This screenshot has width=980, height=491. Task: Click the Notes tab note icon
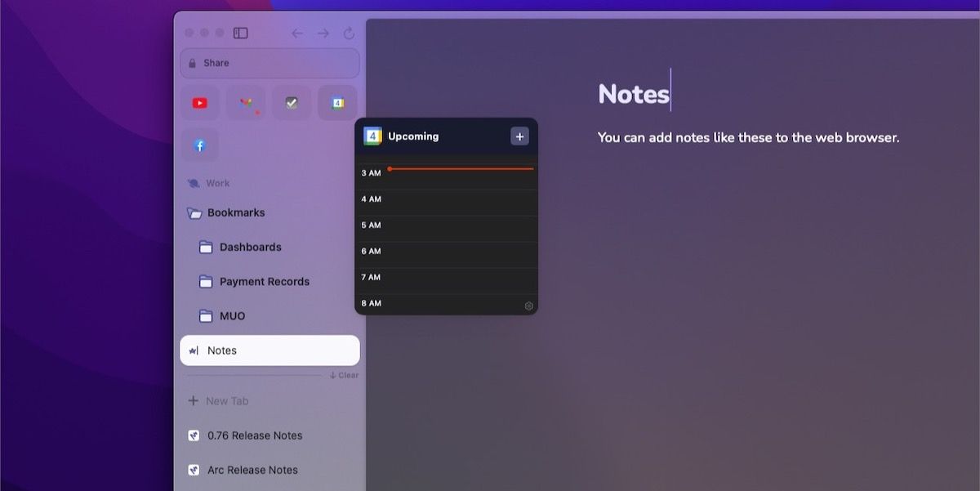pyautogui.click(x=194, y=350)
